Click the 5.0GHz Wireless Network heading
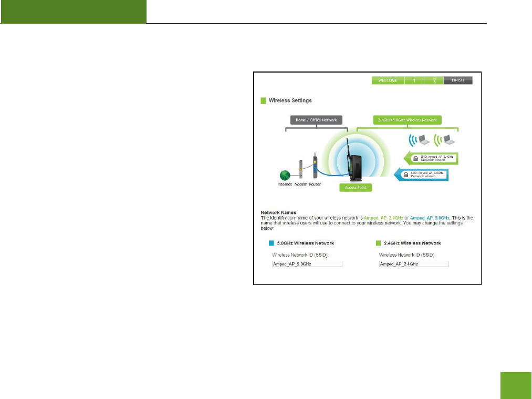The image size is (532, 399). [305, 243]
